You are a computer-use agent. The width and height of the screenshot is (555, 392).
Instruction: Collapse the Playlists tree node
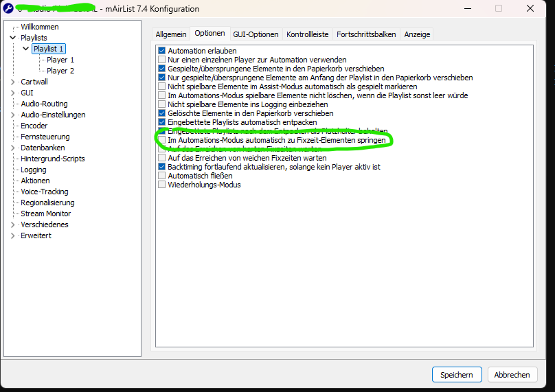pos(12,38)
